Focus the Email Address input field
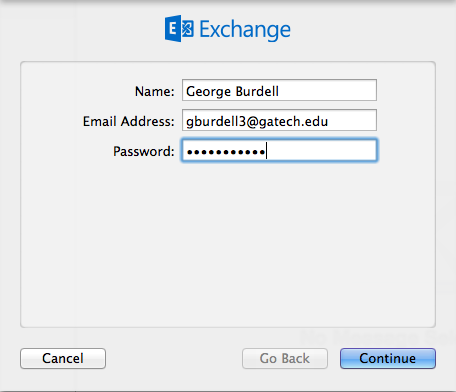The width and height of the screenshot is (456, 392). tap(279, 120)
